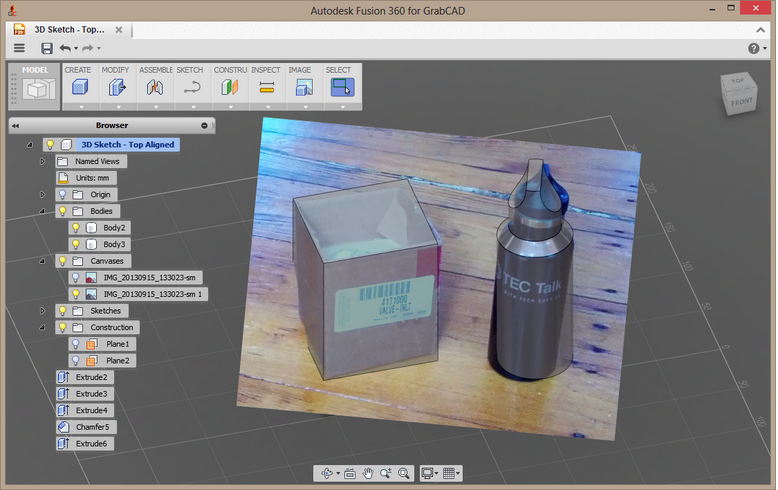Open the Assemble joint tool icon
Viewport: 778px width, 490px height.
[x=155, y=88]
